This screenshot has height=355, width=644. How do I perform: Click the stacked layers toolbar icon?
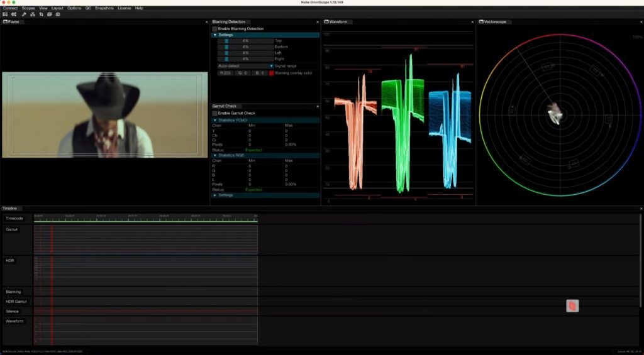pos(49,14)
